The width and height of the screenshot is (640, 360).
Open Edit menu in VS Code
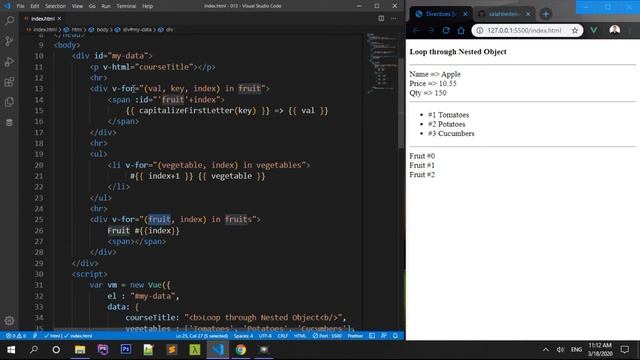pos(35,6)
